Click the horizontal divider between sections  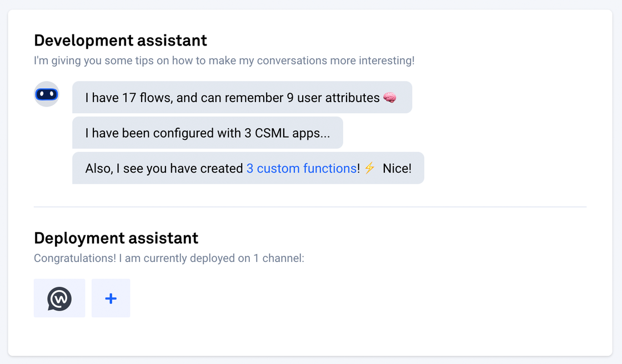pyautogui.click(x=310, y=207)
